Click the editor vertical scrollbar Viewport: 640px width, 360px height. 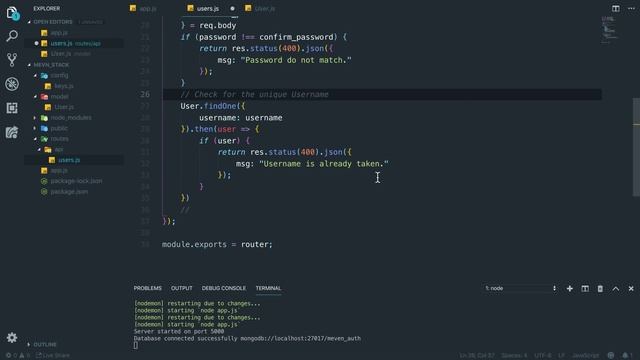(636, 147)
